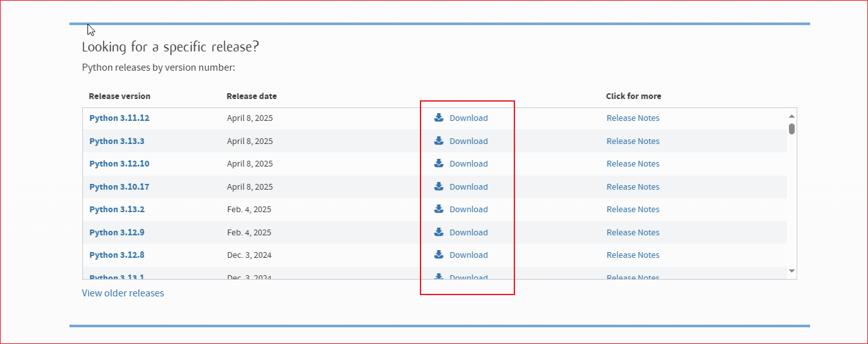
Task: Click the Release version column header
Action: [120, 96]
